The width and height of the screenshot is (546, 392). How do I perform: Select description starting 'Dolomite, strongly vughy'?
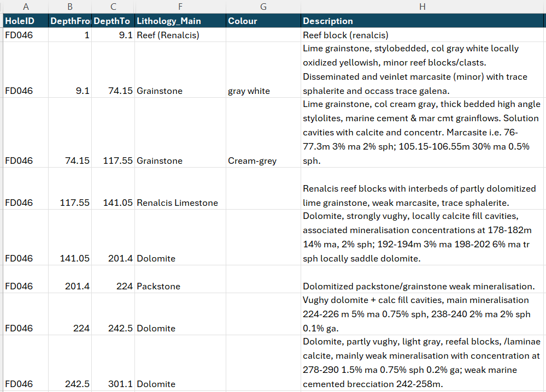[x=422, y=237]
